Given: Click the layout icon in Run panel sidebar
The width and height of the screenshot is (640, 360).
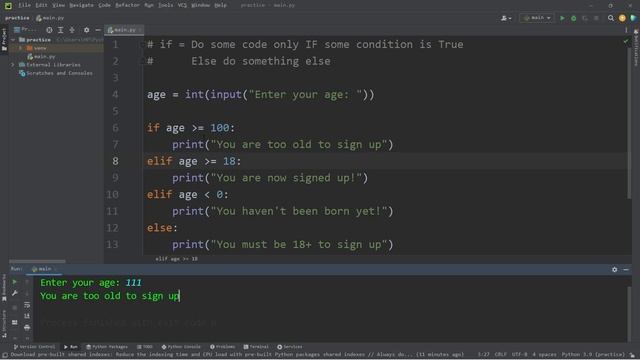Looking at the screenshot, I should point(15,322).
